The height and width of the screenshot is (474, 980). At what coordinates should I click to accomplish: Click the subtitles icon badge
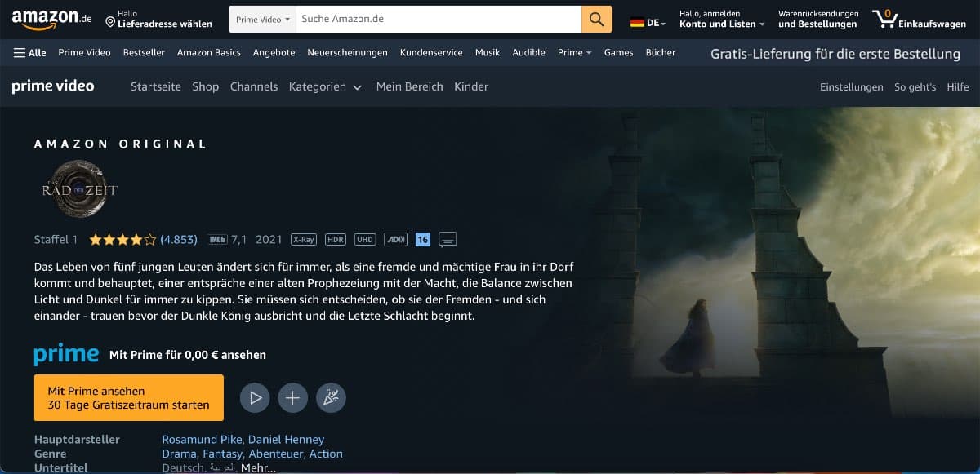tap(448, 240)
